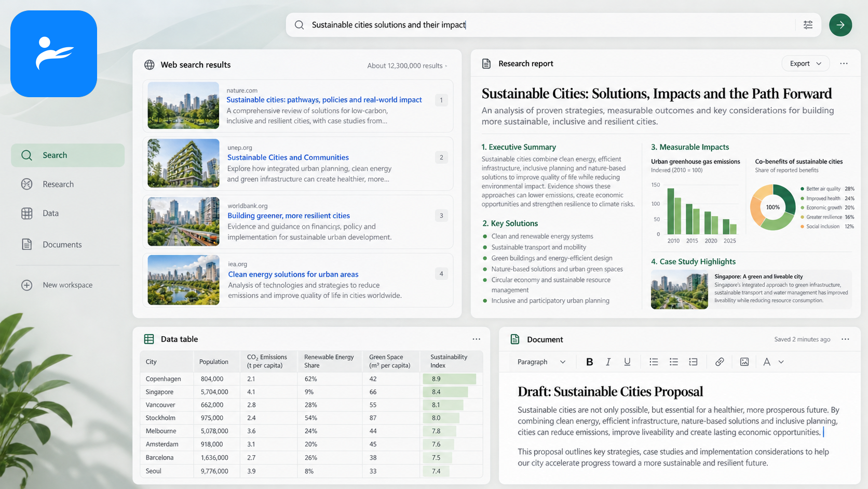
Task: Toggle underline formatting in the Document toolbar
Action: click(x=627, y=362)
